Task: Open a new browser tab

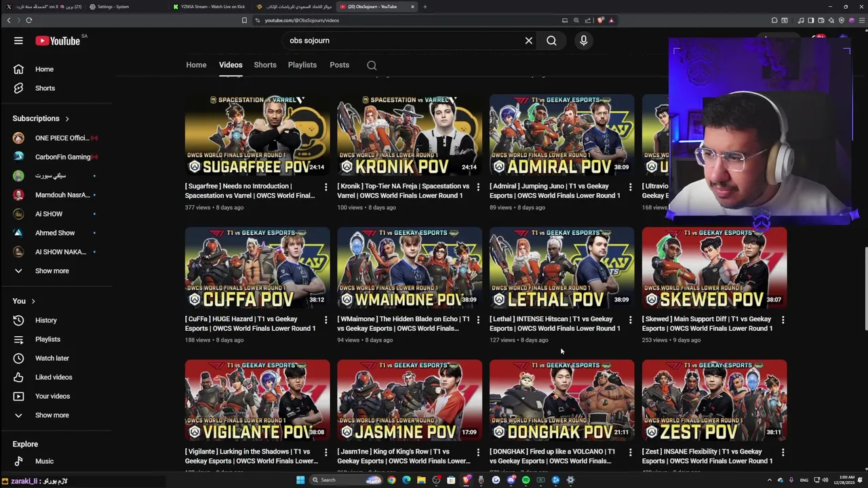Action: tap(425, 7)
